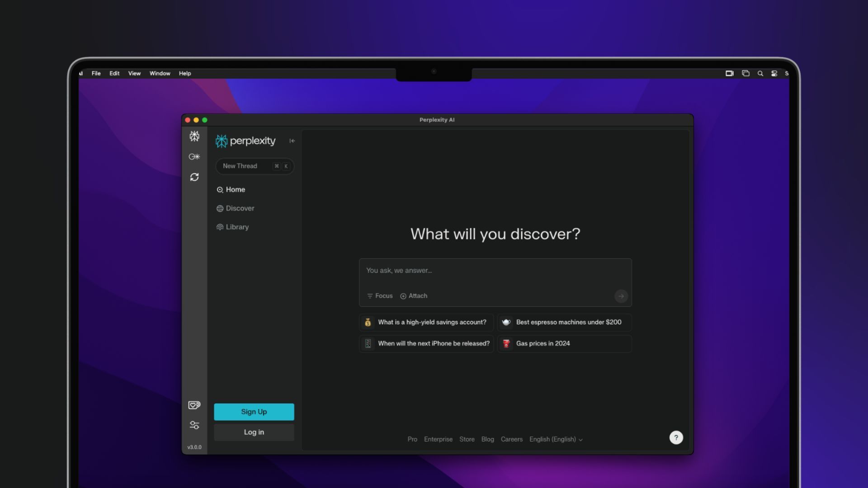Click the window stack icon in menu bar
Screen dimensions: 868x488
coord(746,74)
